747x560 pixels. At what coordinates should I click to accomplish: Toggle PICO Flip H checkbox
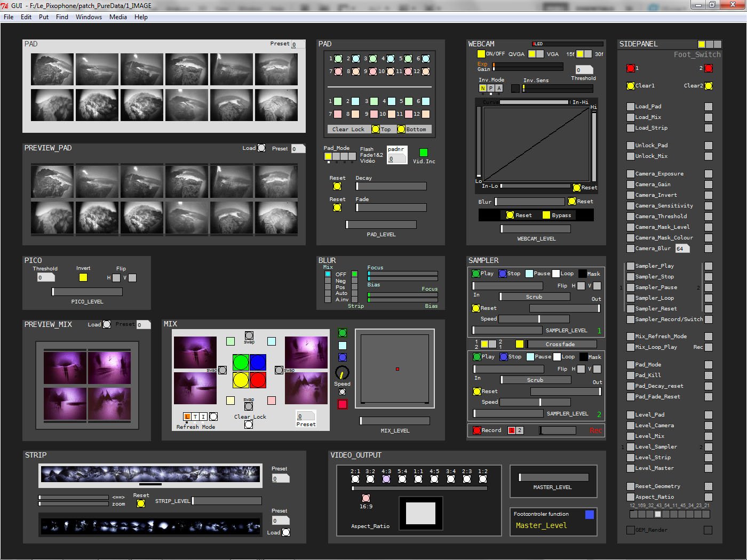point(116,278)
